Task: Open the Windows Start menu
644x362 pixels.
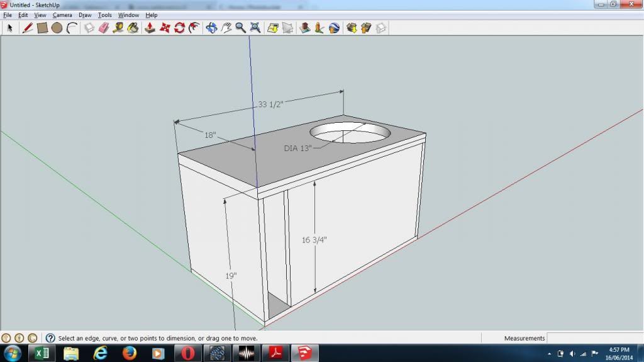Action: point(13,353)
